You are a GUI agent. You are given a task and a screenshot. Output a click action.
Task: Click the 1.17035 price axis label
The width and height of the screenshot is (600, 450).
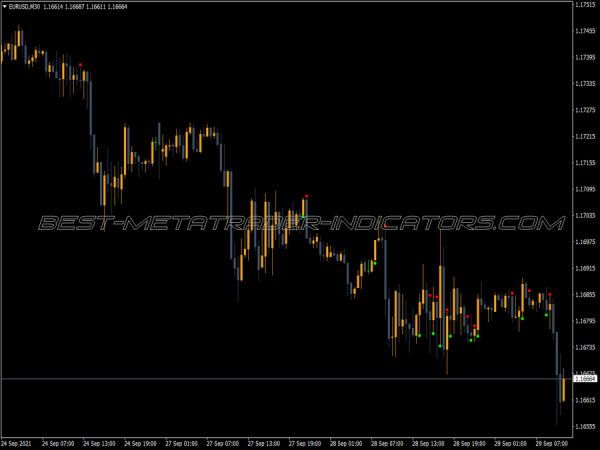(x=585, y=215)
